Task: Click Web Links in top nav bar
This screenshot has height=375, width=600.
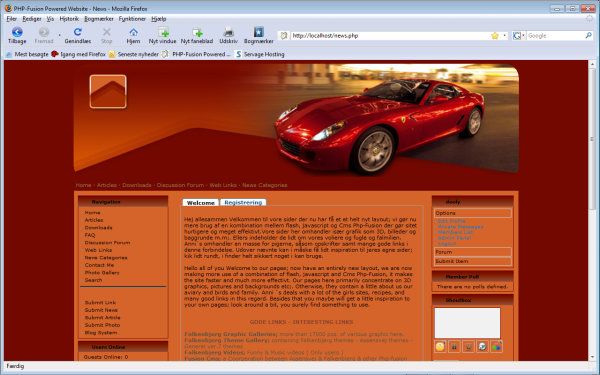Action: [x=223, y=185]
